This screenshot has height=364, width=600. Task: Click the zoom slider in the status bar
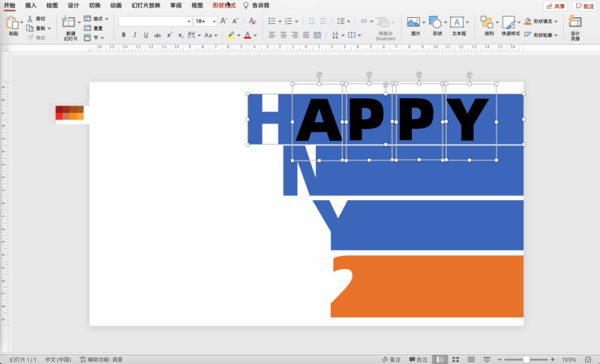[526, 360]
